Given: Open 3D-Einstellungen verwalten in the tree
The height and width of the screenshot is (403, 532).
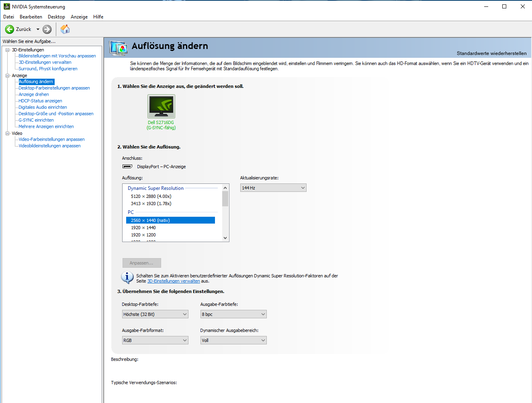Looking at the screenshot, I should click(45, 62).
